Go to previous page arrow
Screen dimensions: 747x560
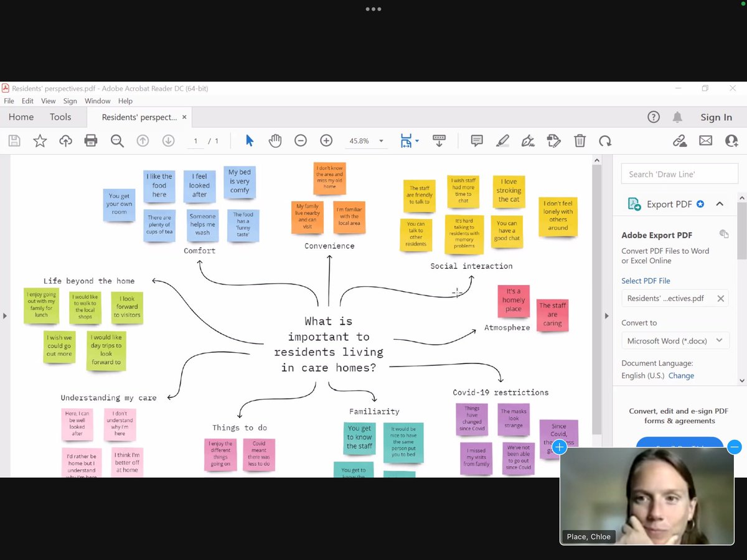pos(143,141)
